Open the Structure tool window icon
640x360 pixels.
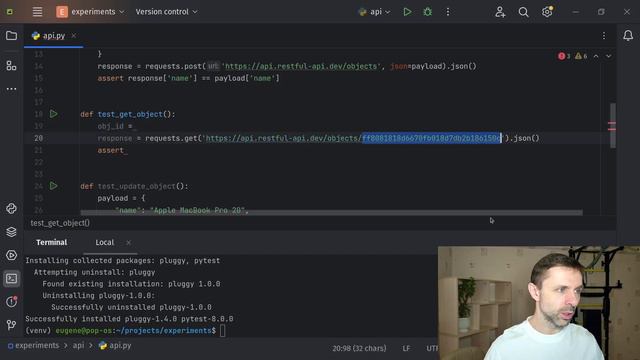pyautogui.click(x=11, y=65)
